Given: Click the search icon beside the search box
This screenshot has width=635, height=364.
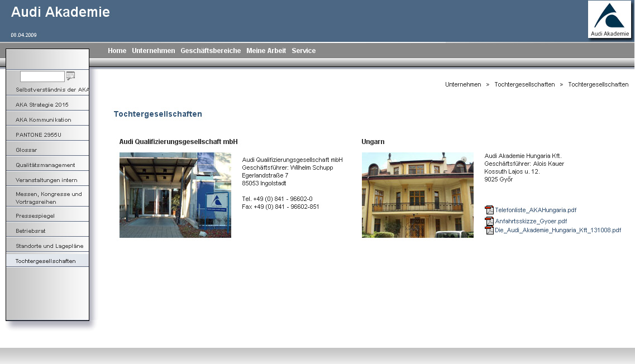Looking at the screenshot, I should click(70, 76).
